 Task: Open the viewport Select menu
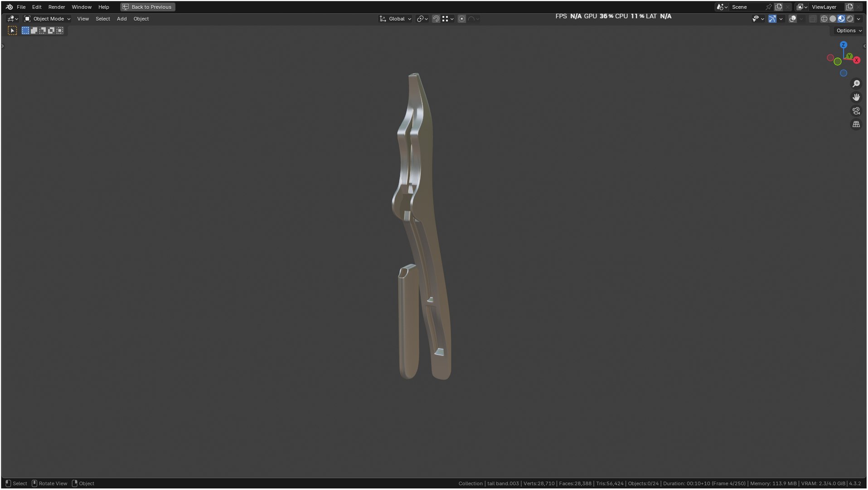103,19
